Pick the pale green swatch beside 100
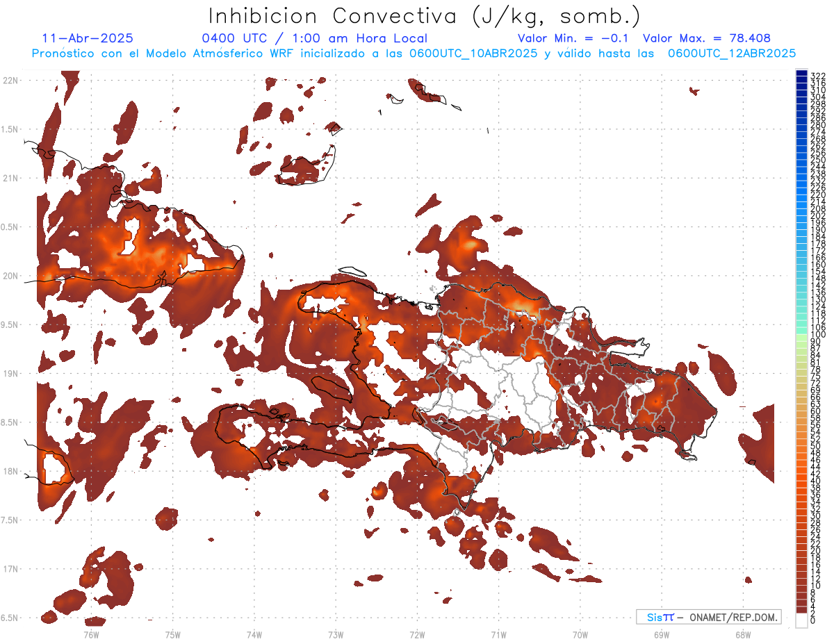The width and height of the screenshot is (834, 644). (801, 336)
